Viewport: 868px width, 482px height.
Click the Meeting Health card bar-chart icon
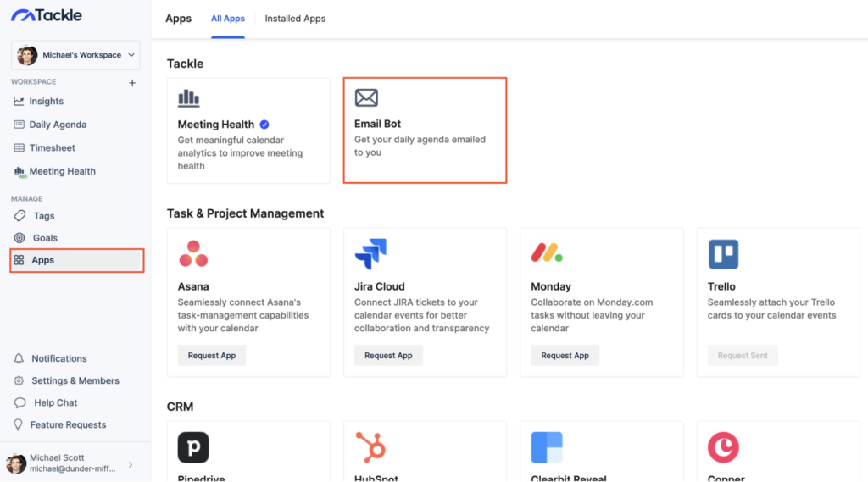189,98
